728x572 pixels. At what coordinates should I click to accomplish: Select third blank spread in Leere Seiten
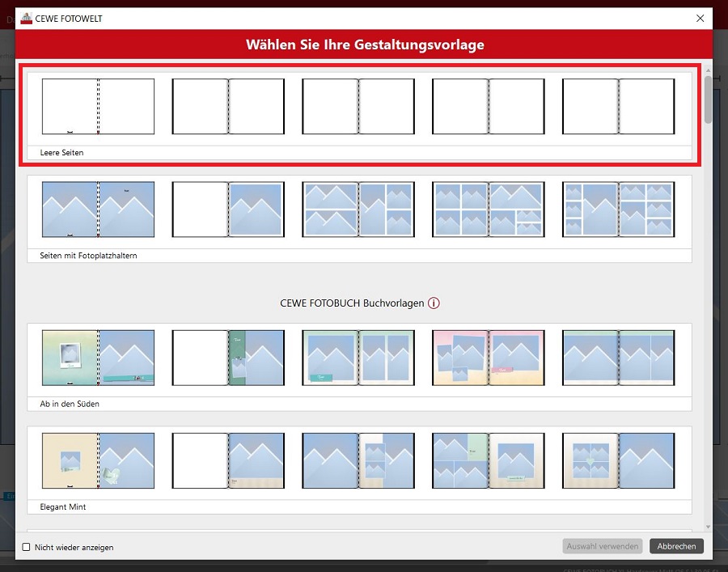[x=358, y=106]
